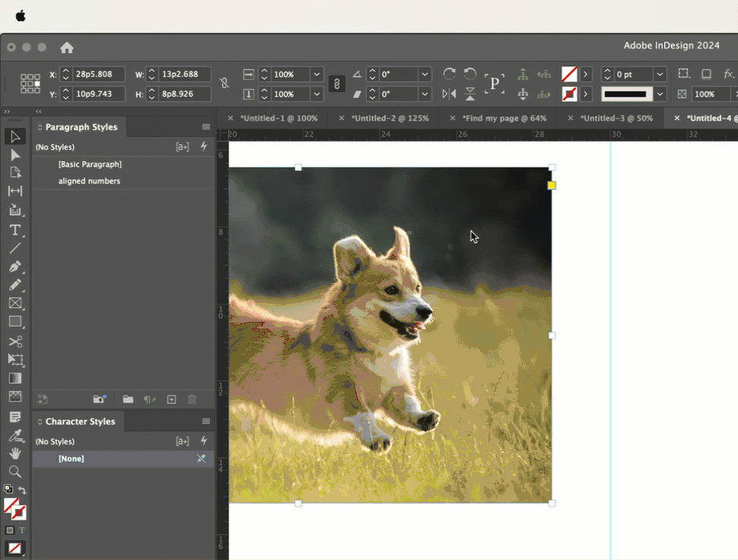Select the Zoom magnifier tool
738x560 pixels.
click(15, 472)
